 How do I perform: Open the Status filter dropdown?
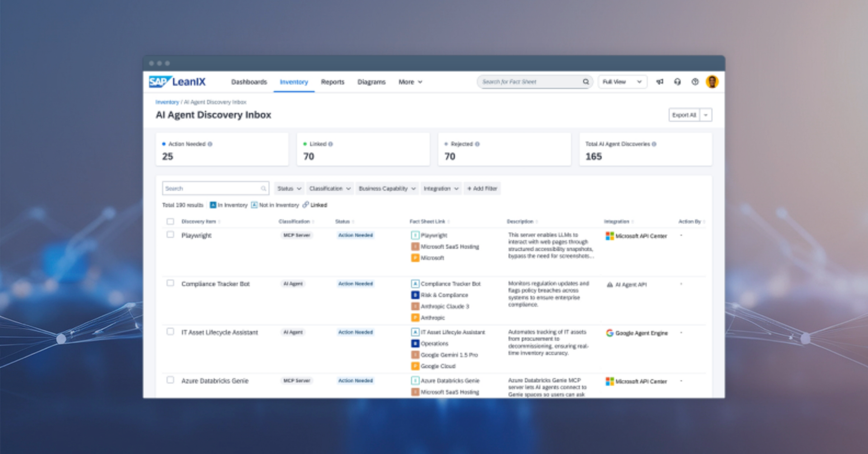(x=289, y=188)
